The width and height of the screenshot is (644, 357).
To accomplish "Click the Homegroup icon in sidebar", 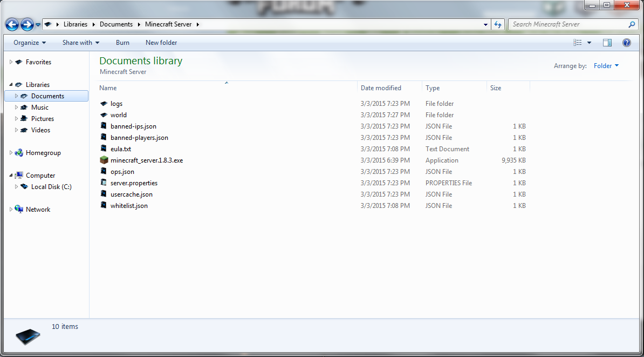I will (19, 153).
